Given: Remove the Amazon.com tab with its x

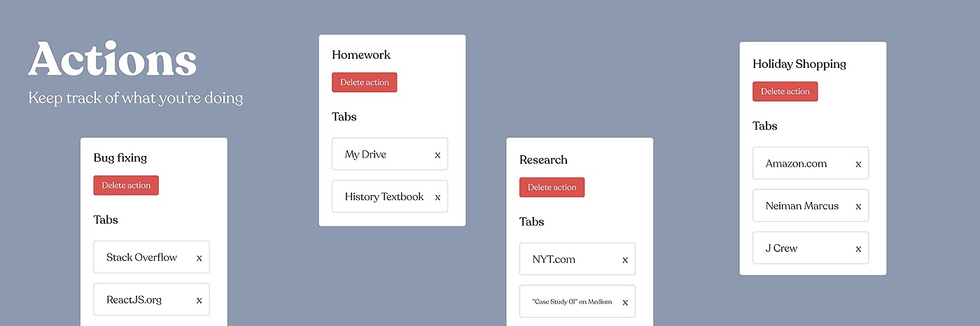Looking at the screenshot, I should pyautogui.click(x=858, y=164).
